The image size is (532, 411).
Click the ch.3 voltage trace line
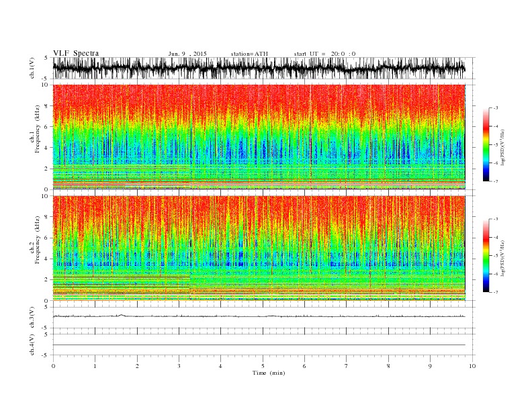259,316
